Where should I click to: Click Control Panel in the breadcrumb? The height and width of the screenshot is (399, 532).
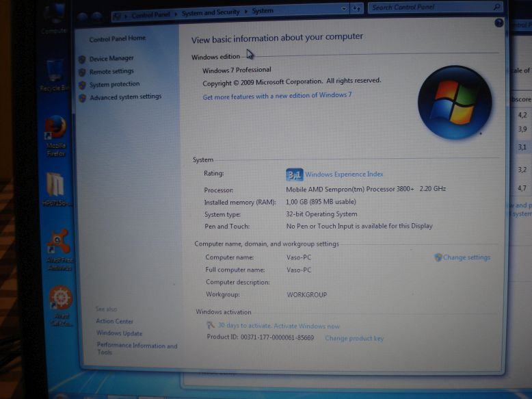pyautogui.click(x=150, y=15)
